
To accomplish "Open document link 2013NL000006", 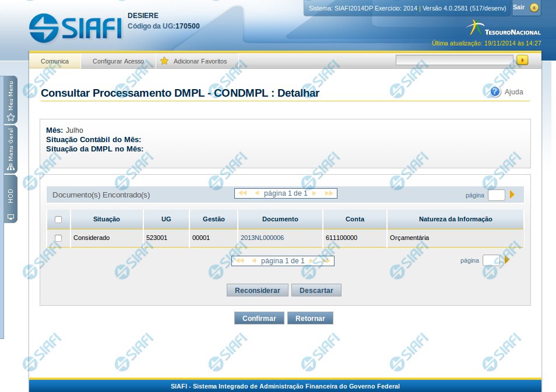I will coord(262,238).
